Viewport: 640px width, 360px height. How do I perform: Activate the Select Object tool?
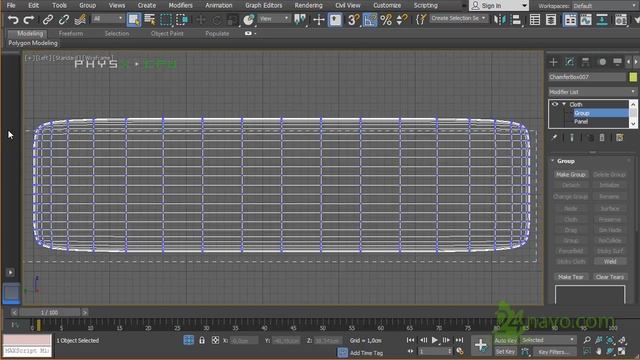[133, 20]
